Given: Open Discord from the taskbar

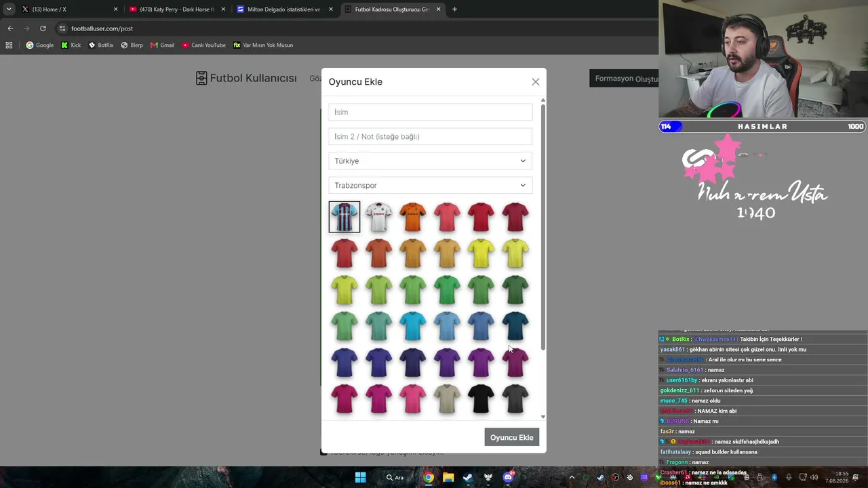Looking at the screenshot, I should click(x=508, y=477).
